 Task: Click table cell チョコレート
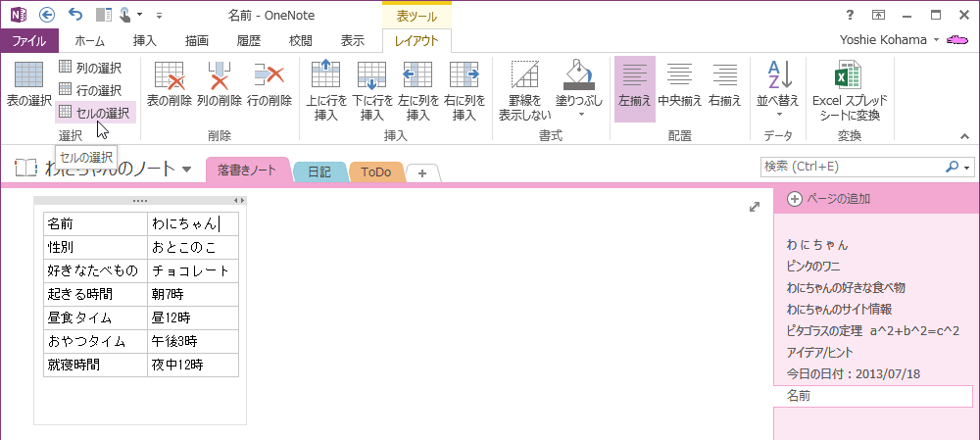pos(193,271)
